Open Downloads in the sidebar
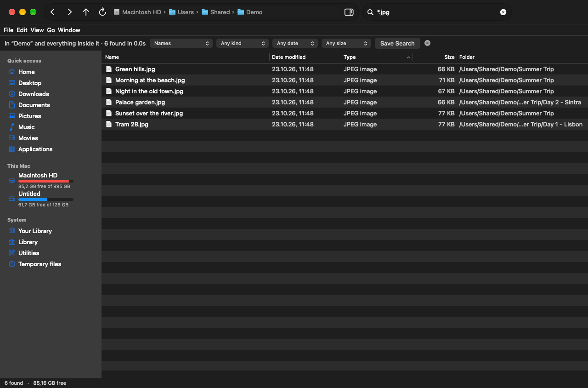 [x=34, y=94]
